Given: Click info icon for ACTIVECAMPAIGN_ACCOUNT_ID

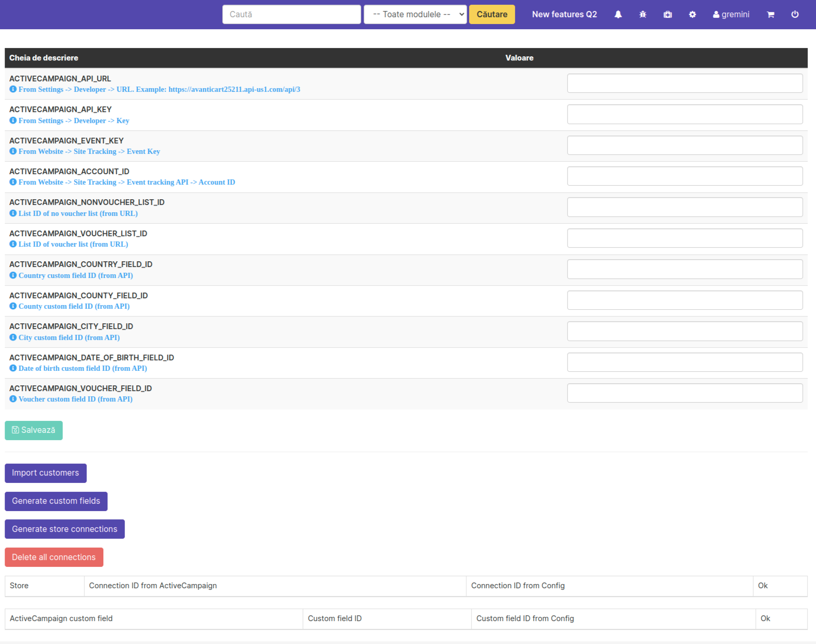Looking at the screenshot, I should 13,182.
